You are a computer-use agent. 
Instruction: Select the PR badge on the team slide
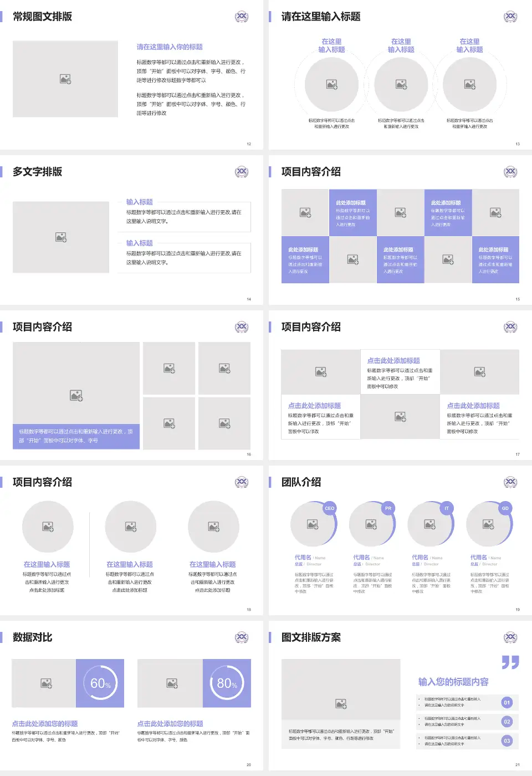click(x=388, y=508)
